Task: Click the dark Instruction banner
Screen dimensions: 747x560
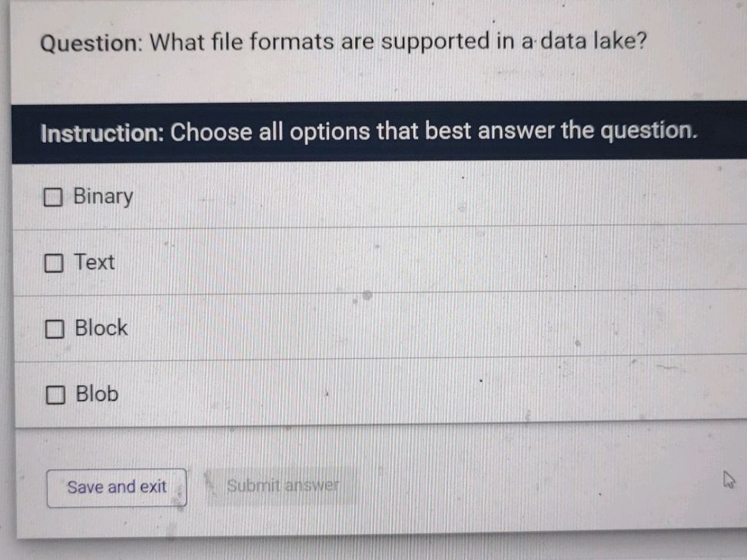Action: pyautogui.click(x=373, y=132)
